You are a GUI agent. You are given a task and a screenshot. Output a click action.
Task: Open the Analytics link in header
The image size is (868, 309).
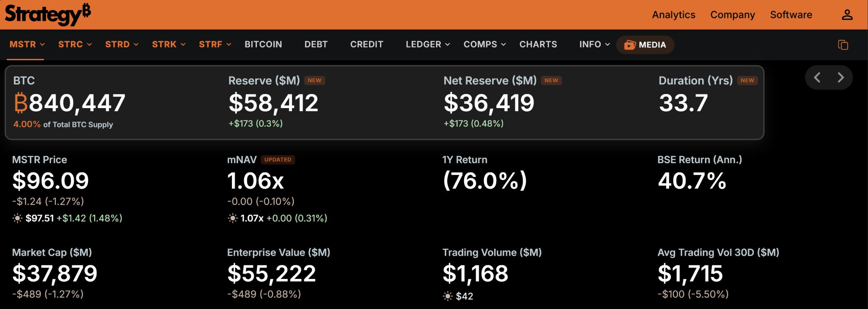pyautogui.click(x=673, y=15)
